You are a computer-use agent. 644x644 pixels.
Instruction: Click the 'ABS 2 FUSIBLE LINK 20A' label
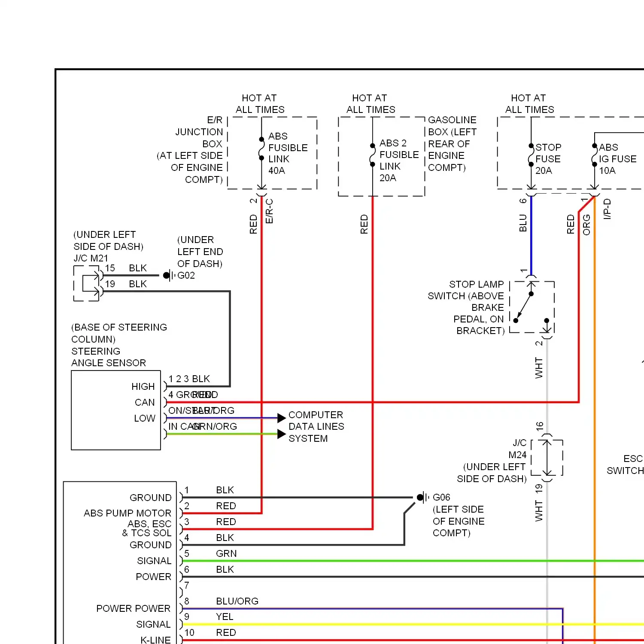399,160
